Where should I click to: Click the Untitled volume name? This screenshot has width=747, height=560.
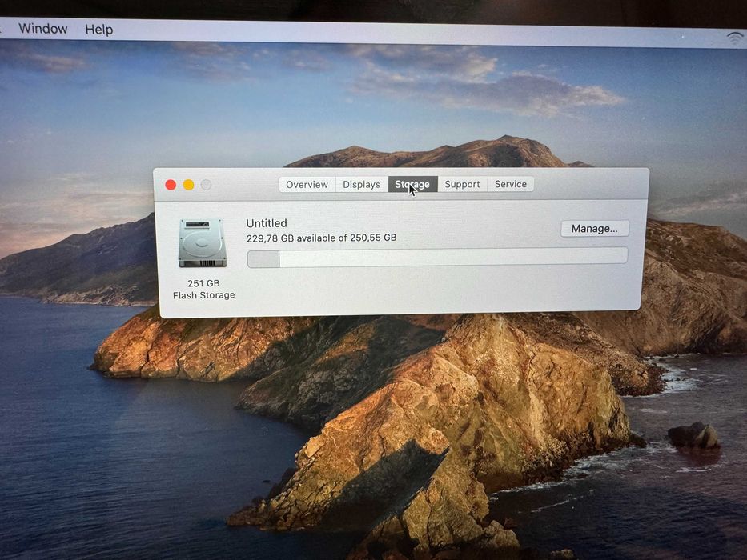tap(267, 223)
